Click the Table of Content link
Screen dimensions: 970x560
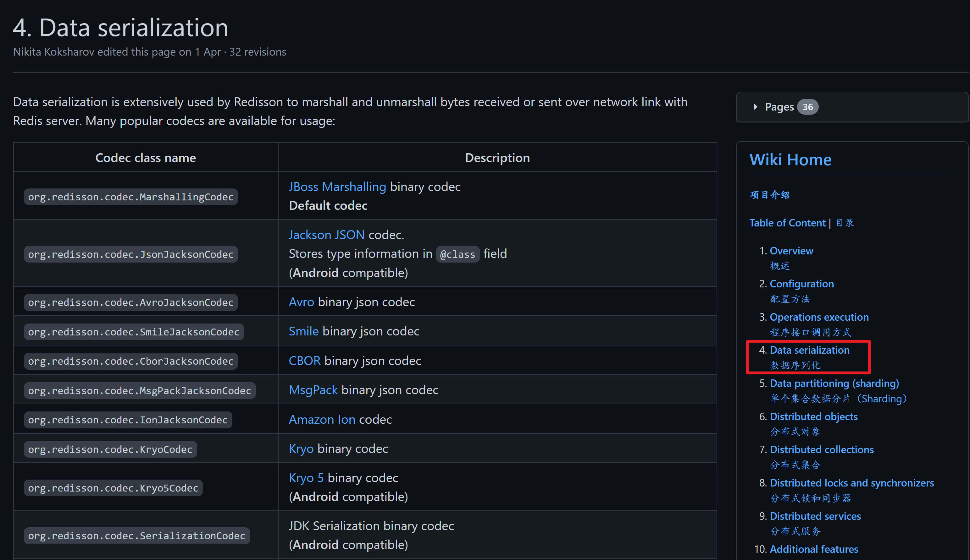pos(787,223)
